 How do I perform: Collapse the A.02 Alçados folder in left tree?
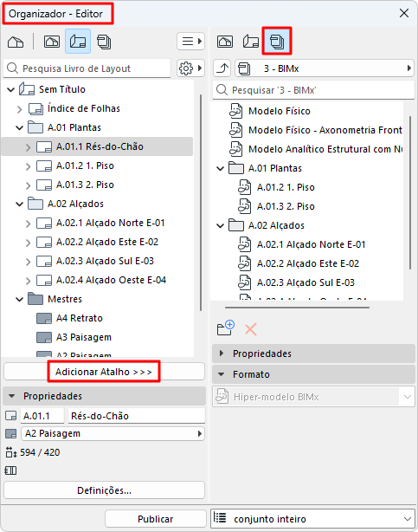[20, 204]
